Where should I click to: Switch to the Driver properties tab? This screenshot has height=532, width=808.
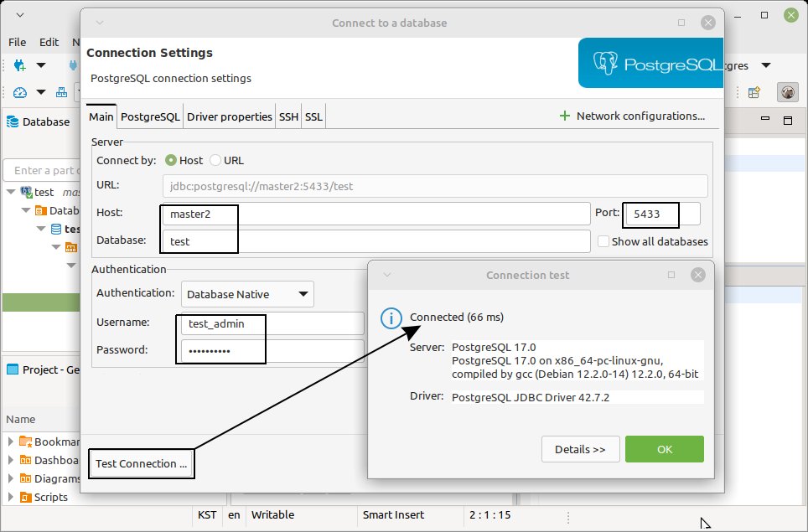pyautogui.click(x=229, y=116)
